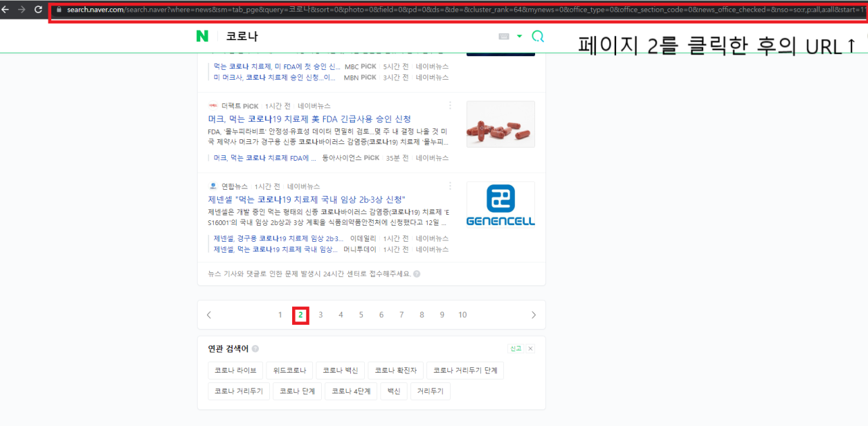
Task: Go to results page 5
Action: [361, 314]
